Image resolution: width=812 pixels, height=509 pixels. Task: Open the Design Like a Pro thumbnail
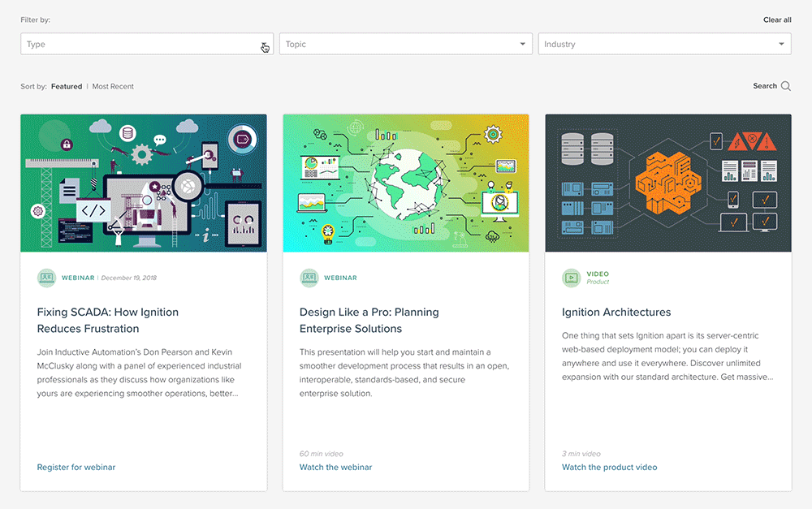tap(406, 183)
